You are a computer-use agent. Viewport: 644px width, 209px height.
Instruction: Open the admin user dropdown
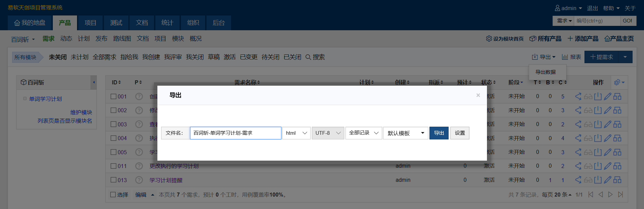pos(568,8)
